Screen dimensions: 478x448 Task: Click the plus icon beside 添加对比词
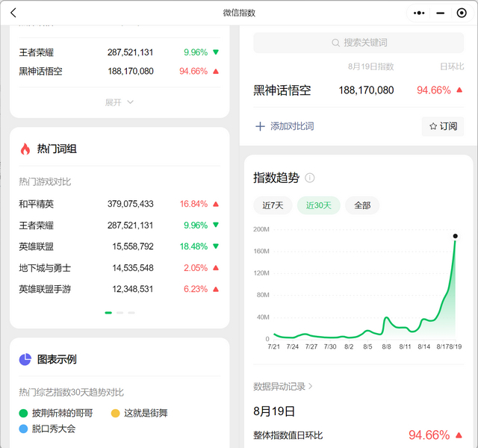point(260,126)
